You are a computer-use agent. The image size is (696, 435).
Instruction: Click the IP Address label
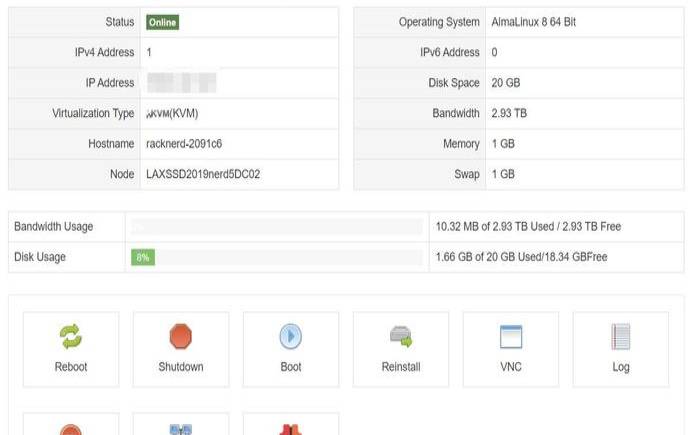(110, 83)
